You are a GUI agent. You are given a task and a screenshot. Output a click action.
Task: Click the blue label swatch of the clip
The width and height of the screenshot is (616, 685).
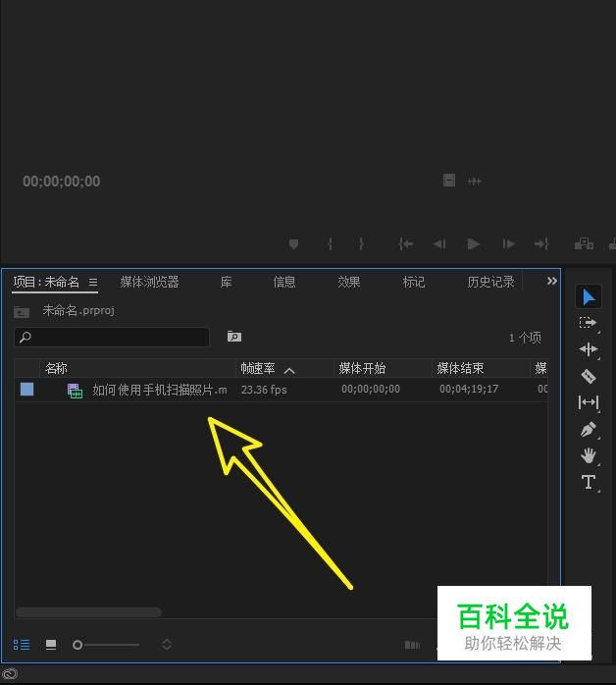point(27,390)
